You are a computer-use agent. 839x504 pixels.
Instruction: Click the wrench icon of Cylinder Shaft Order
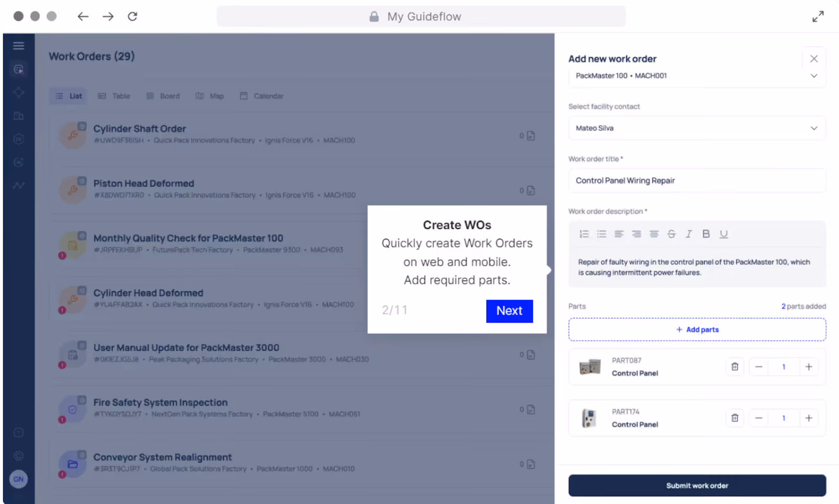(72, 135)
